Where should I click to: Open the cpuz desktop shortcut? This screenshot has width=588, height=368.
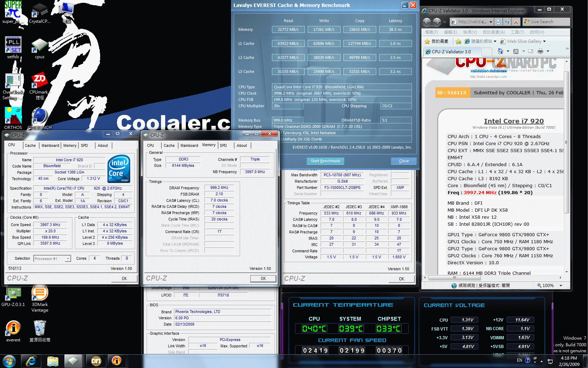click(x=40, y=48)
